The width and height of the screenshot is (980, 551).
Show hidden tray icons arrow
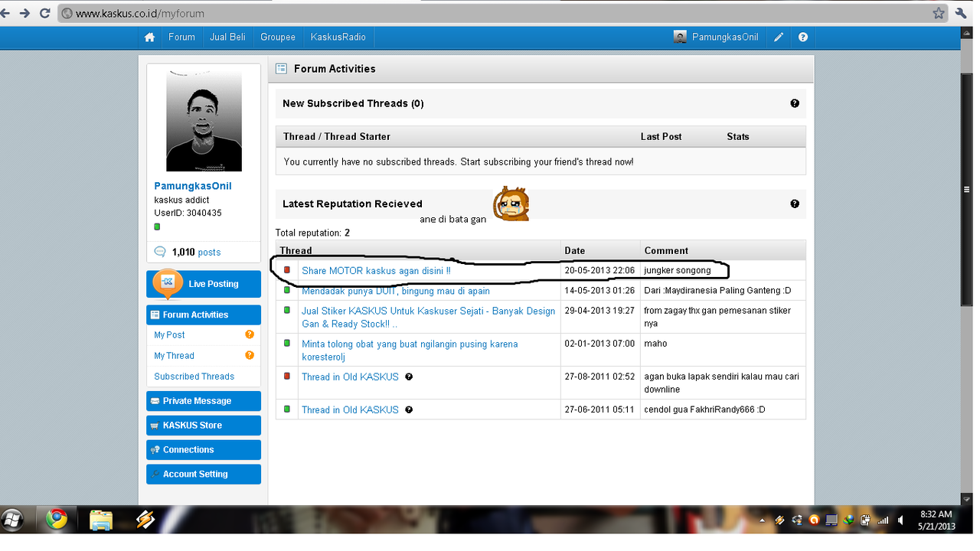[x=763, y=520]
